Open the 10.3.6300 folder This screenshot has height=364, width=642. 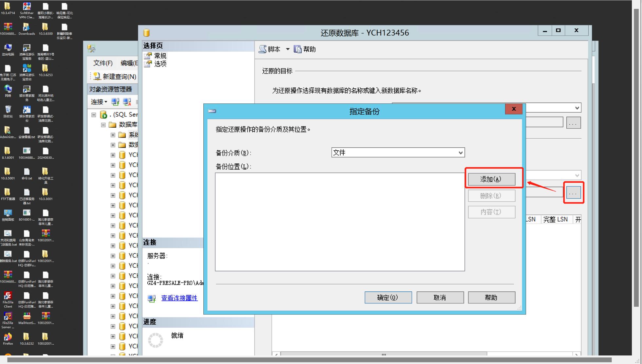[45, 29]
